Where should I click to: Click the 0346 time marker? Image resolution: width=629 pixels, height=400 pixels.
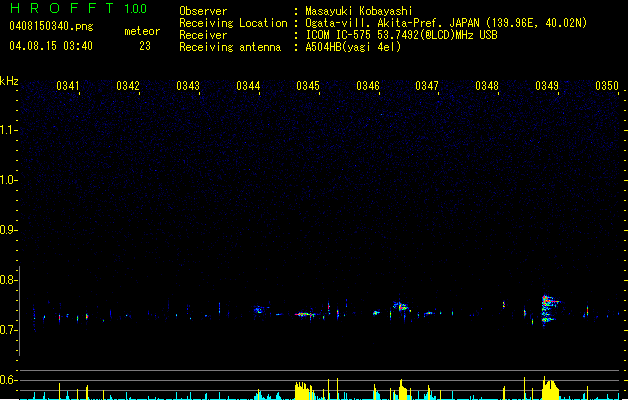point(368,86)
